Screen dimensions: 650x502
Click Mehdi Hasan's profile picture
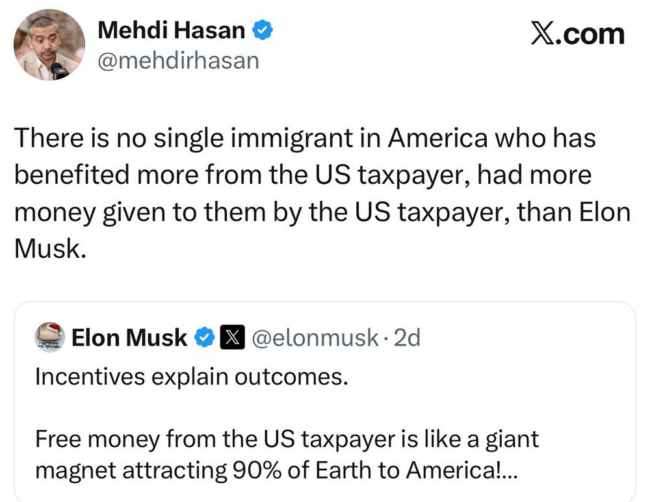[x=49, y=45]
